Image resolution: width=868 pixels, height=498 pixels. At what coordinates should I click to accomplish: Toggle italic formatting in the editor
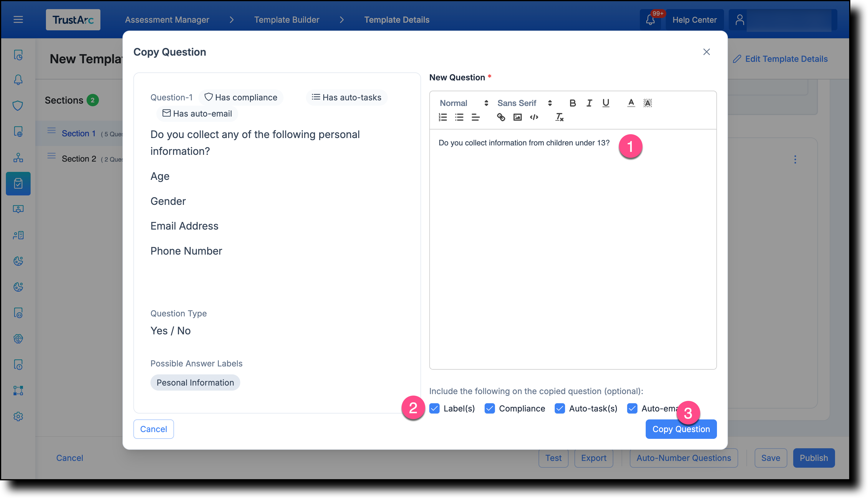[589, 103]
